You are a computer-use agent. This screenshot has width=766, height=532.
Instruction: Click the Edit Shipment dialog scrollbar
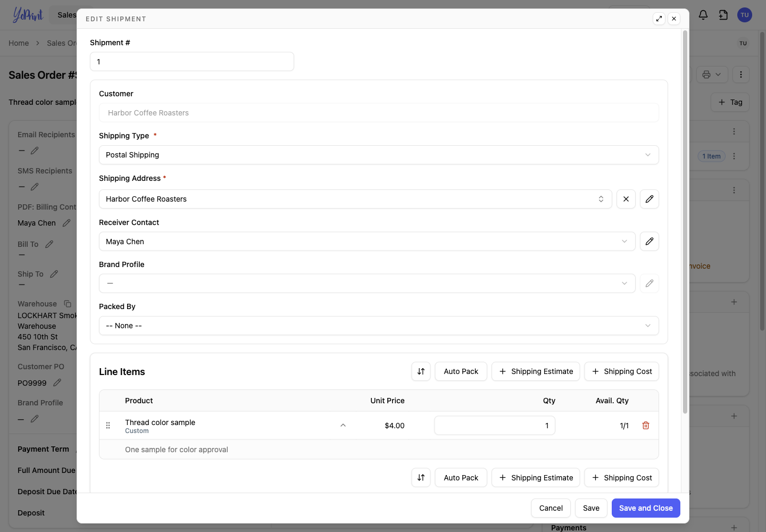[685, 222]
